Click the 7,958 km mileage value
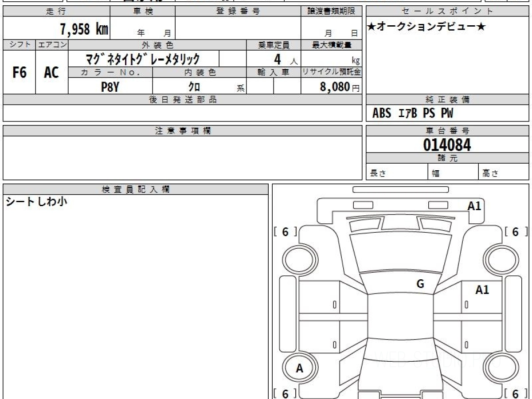 point(84,30)
